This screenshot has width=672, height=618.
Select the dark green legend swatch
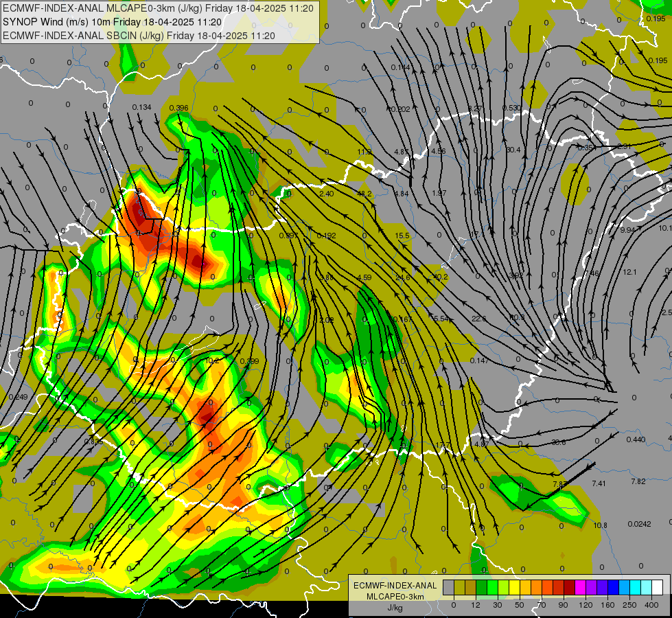[x=482, y=588]
